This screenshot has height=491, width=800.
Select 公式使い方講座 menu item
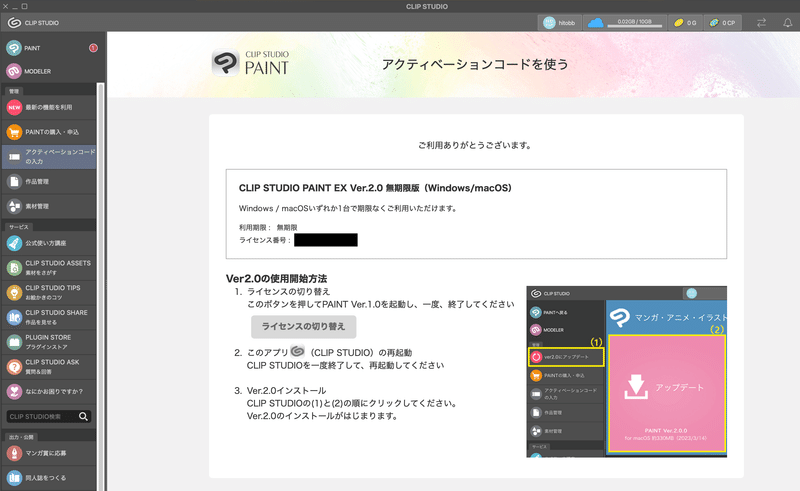[49, 243]
